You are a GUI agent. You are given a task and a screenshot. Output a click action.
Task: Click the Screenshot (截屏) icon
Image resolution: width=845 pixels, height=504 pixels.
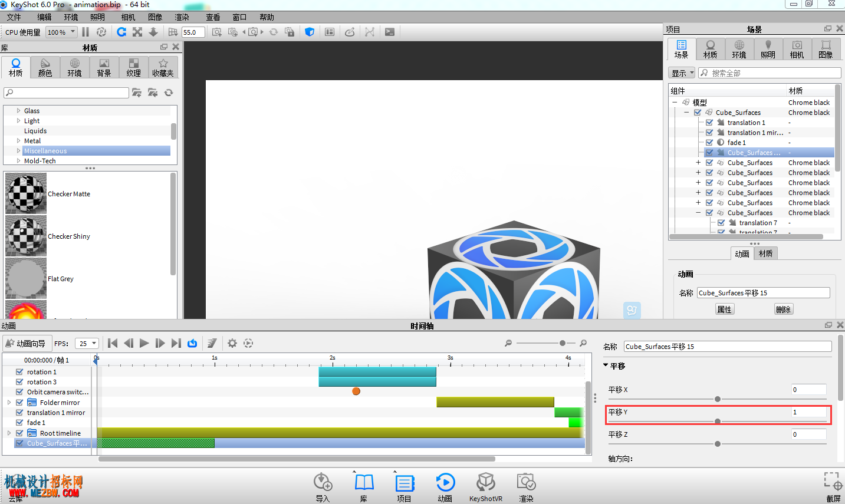[833, 481]
